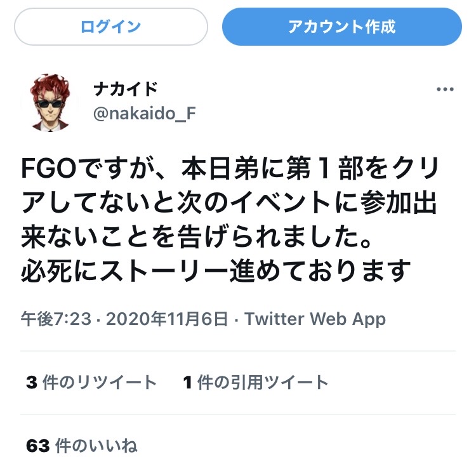This screenshot has width=476, height=464.
Task: Open the Twitter Web App source link
Action: [315, 319]
